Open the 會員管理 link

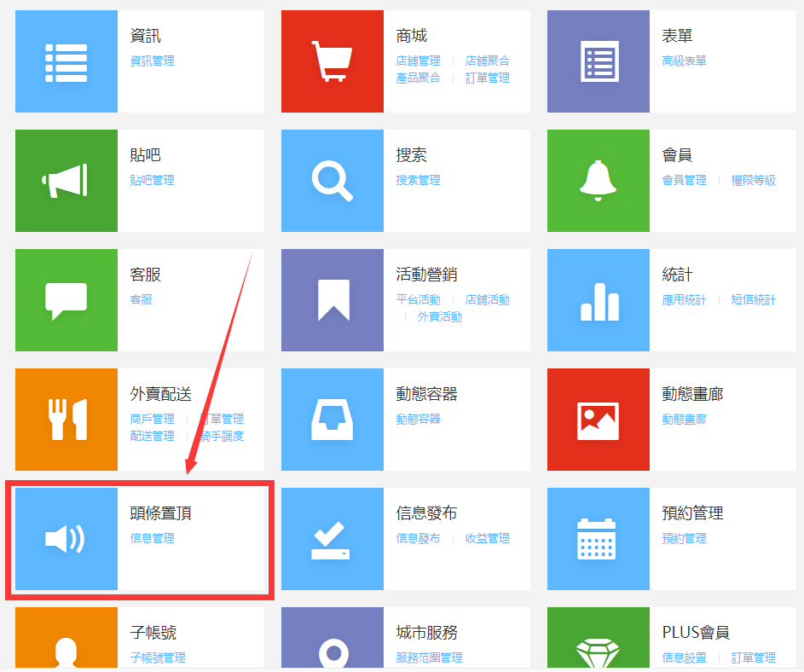(684, 180)
